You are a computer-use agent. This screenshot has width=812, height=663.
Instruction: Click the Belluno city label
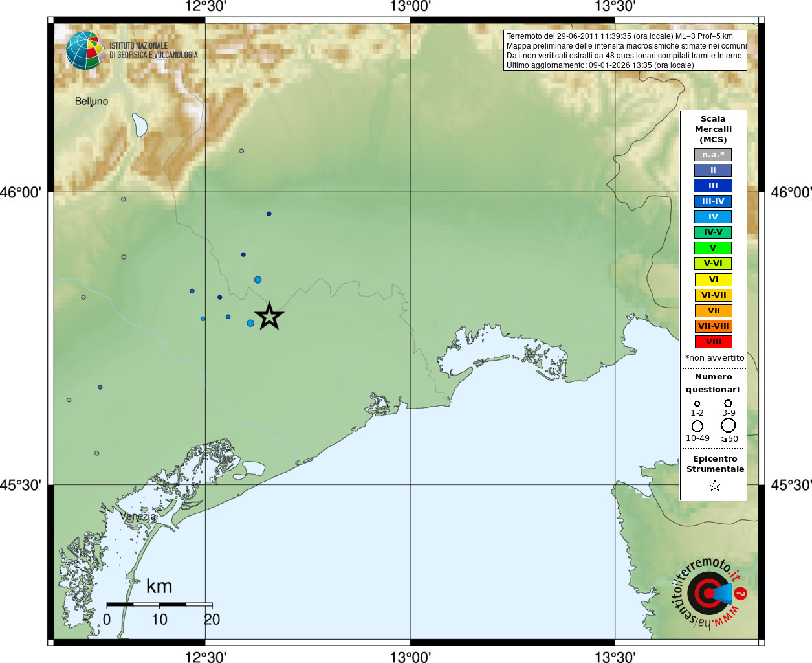[91, 101]
